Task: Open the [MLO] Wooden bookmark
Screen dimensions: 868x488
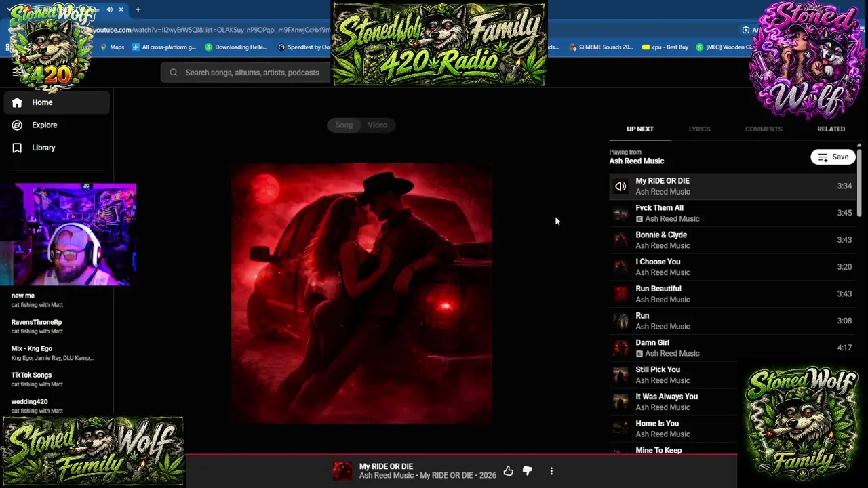Action: click(724, 47)
